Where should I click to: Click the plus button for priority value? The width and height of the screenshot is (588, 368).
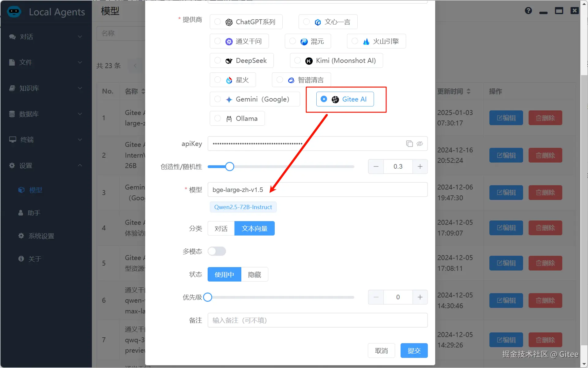(420, 297)
